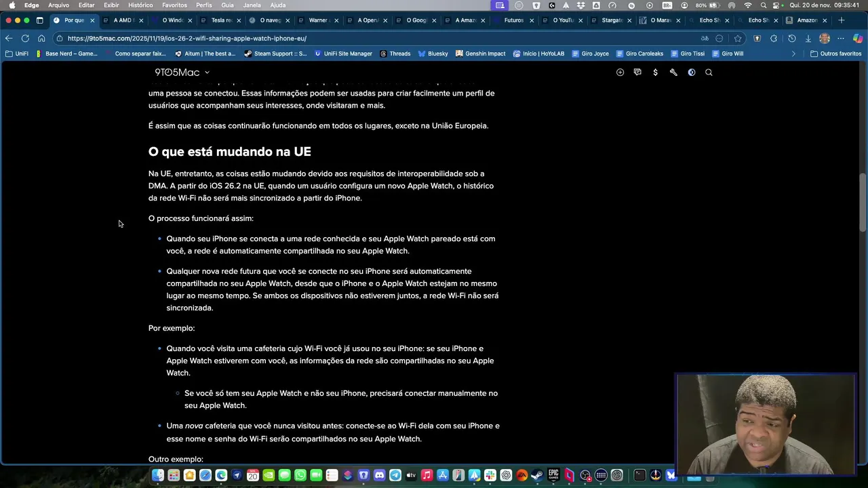
Task: Open the Favoritos menu
Action: pyautogui.click(x=174, y=5)
